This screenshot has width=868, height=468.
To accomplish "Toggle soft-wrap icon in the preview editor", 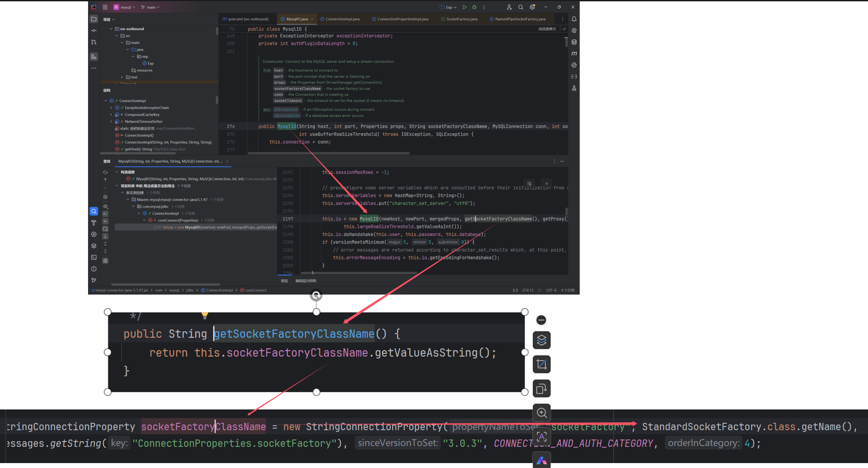I will [529, 184].
